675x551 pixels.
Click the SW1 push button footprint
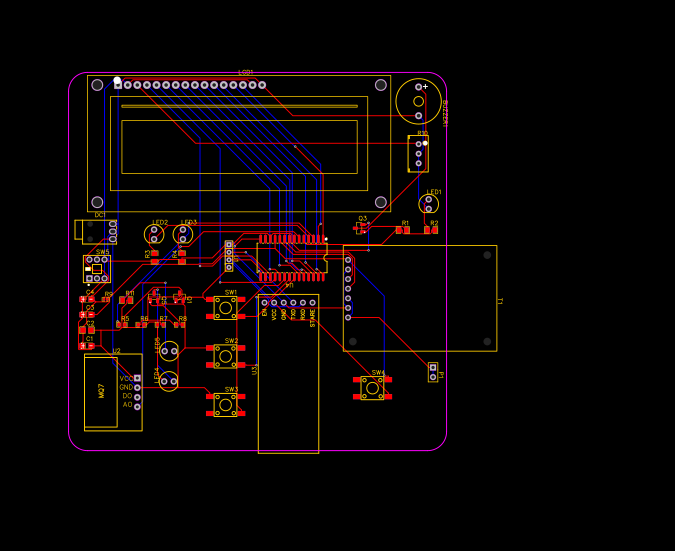tap(226, 308)
